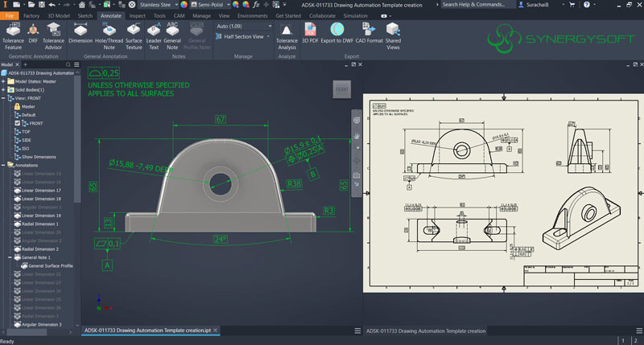644x345 pixels.
Task: Go to the Manage ribbon tab
Action: 201,15
